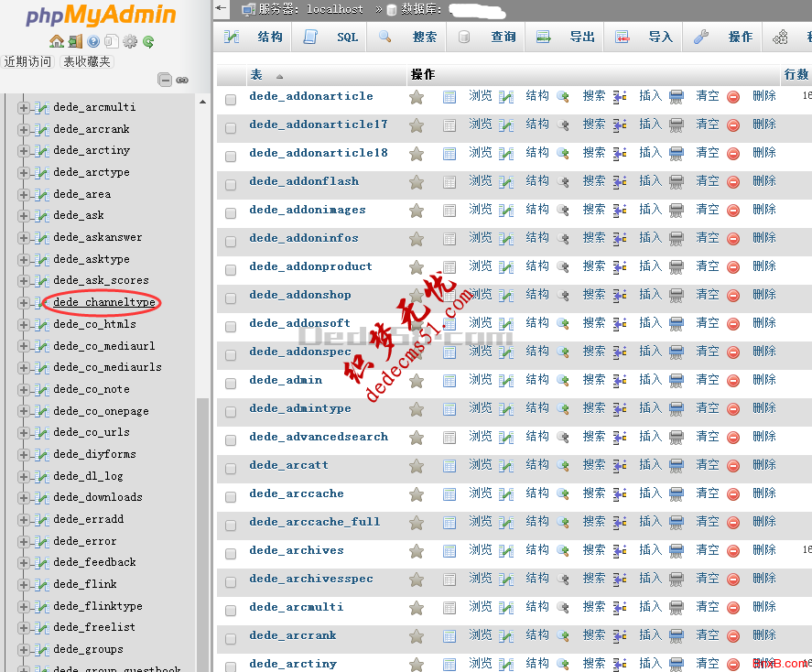The height and width of the screenshot is (672, 812).
Task: Click the structure icon for dede_advancedsearch
Action: pyautogui.click(x=506, y=438)
